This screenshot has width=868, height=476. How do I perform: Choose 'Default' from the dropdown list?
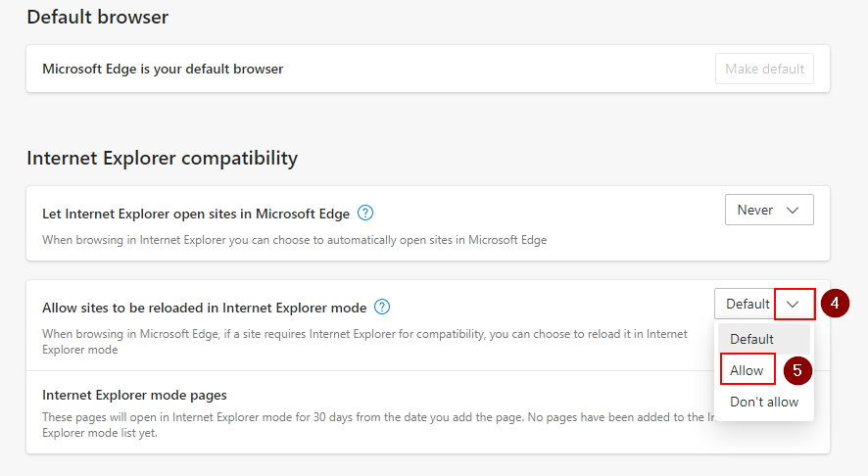pyautogui.click(x=764, y=339)
